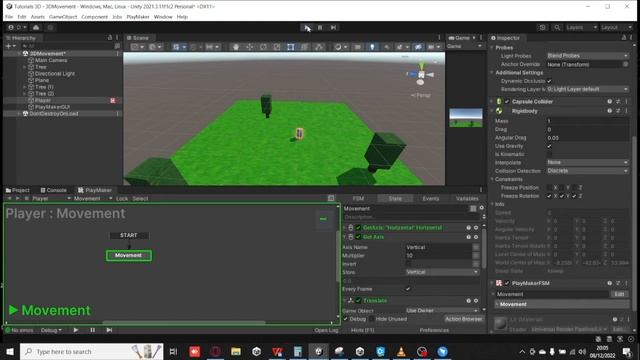Click the PlayMaker icon next to Player
Screen dimensions: 640x360
pyautogui.click(x=113, y=100)
